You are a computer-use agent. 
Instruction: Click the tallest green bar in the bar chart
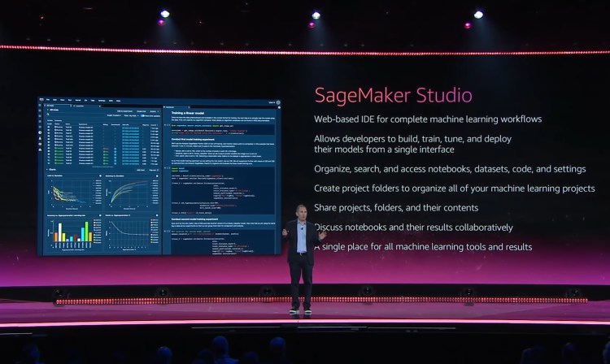pos(86,232)
